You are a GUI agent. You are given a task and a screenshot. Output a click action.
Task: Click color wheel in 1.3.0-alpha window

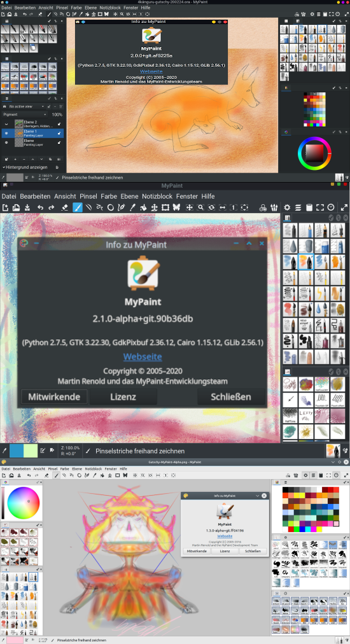pos(24,503)
